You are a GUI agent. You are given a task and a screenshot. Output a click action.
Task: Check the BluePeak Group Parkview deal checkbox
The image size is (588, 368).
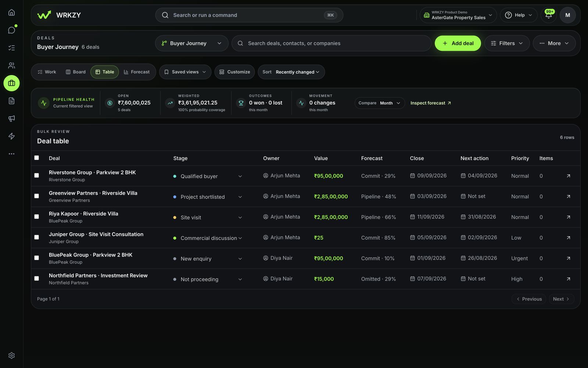tap(37, 258)
